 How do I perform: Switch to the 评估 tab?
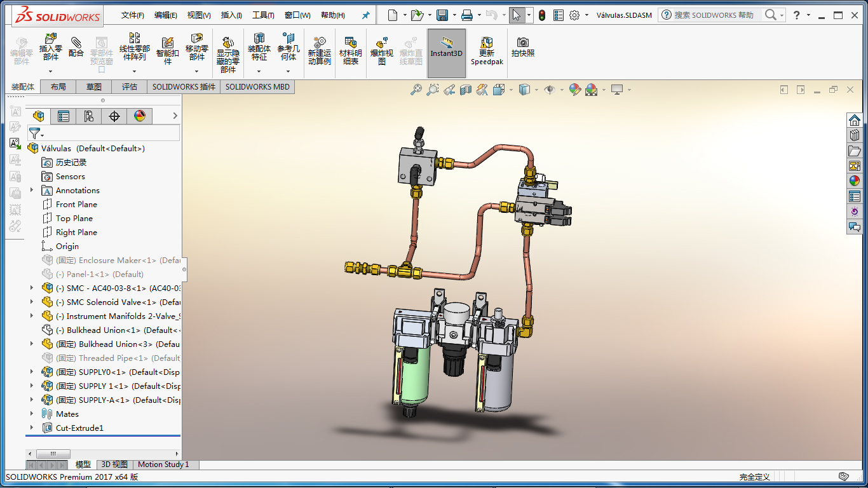pyautogui.click(x=130, y=87)
